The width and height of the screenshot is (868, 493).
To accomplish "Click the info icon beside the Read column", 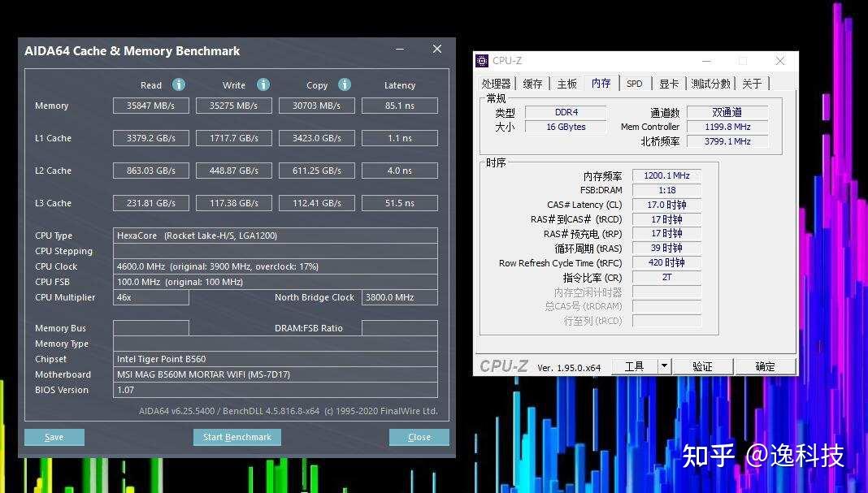I will (178, 84).
